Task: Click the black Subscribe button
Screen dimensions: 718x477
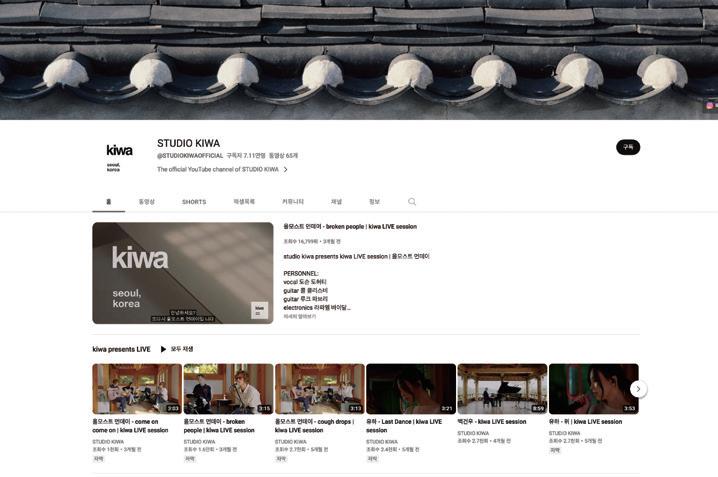Action: [x=628, y=147]
